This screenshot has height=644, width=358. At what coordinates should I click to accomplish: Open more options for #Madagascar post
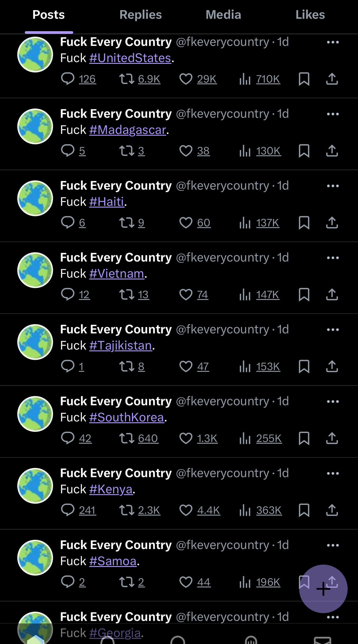point(333,114)
